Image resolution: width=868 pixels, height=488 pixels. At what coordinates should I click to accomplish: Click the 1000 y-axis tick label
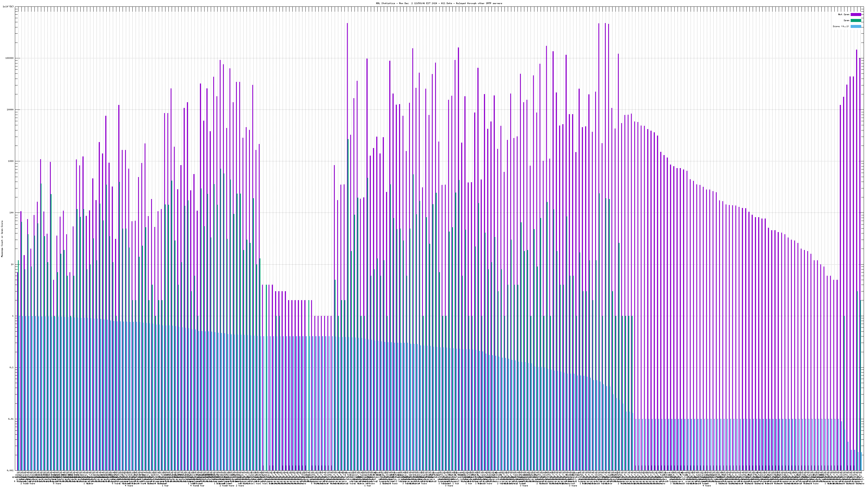11,161
